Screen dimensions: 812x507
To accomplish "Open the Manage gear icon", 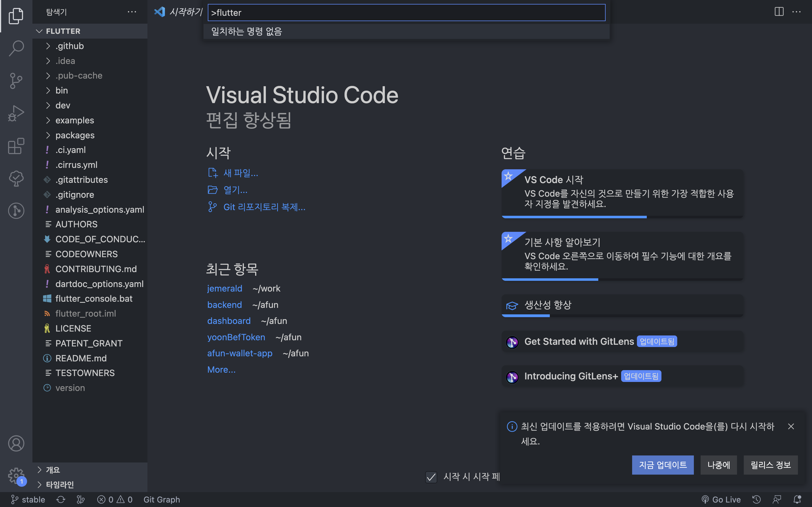I will (16, 475).
